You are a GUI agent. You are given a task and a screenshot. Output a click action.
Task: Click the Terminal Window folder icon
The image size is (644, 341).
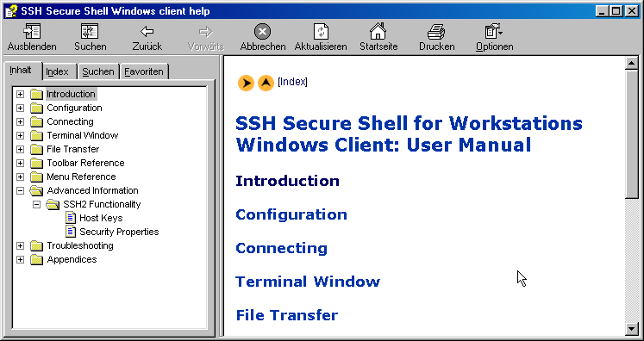[36, 136]
